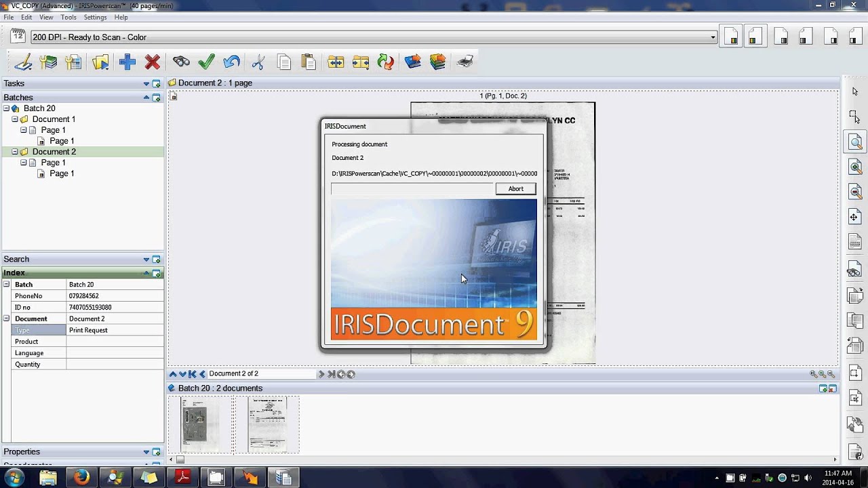Screen dimensions: 868x488
Task: Collapse the Document 2 tree node
Action: 15,152
